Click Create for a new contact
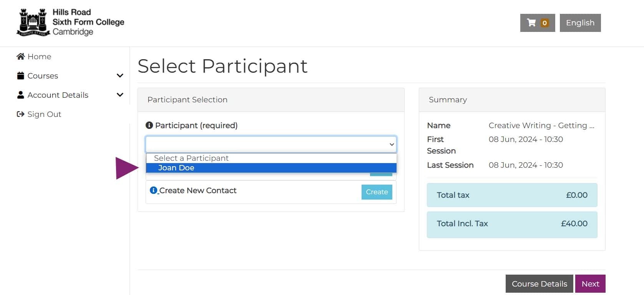The height and width of the screenshot is (295, 644). tap(377, 192)
